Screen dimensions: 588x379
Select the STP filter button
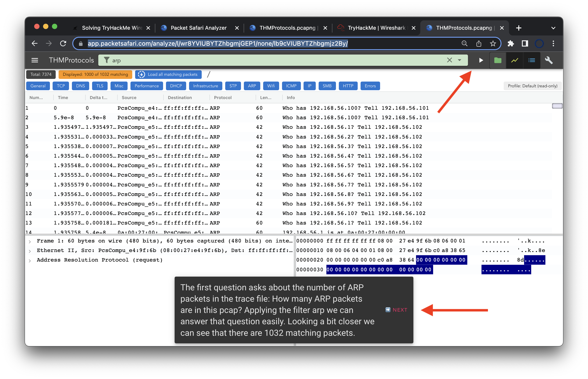233,86
